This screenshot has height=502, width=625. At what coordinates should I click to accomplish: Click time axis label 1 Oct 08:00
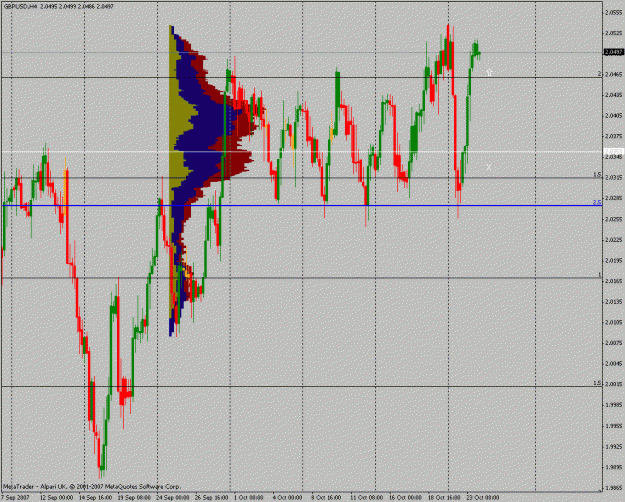point(249,498)
